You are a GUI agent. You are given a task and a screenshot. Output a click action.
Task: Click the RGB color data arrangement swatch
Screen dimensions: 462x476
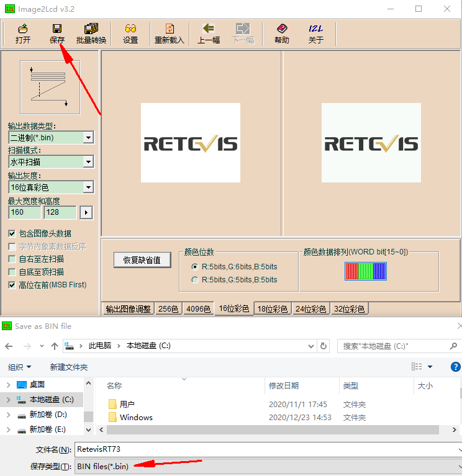pyautogui.click(x=366, y=271)
